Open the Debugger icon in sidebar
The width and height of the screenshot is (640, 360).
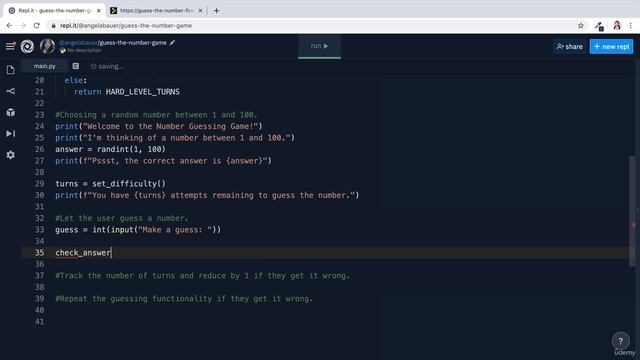coord(11,133)
